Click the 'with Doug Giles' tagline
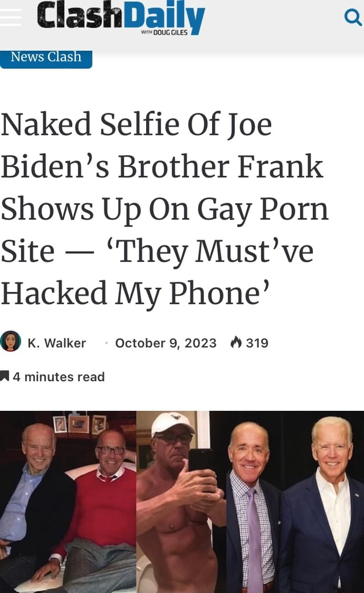 coord(164,32)
